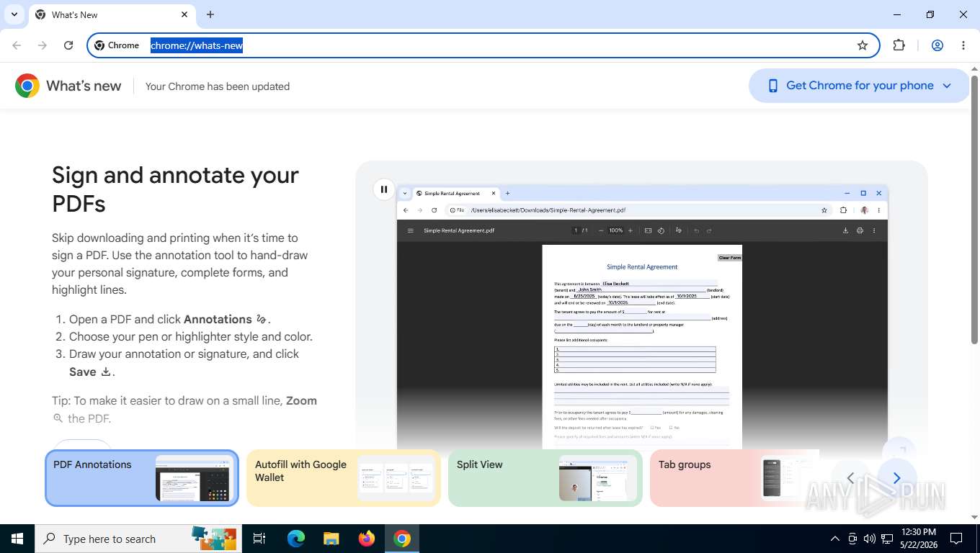Click the Meet Now camera tray icon
Image resolution: width=980 pixels, height=553 pixels.
coord(852,539)
